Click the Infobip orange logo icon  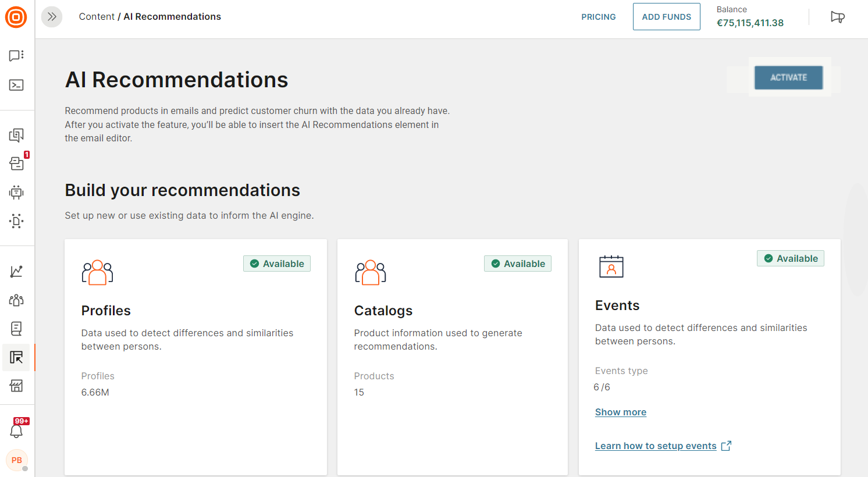tap(16, 17)
